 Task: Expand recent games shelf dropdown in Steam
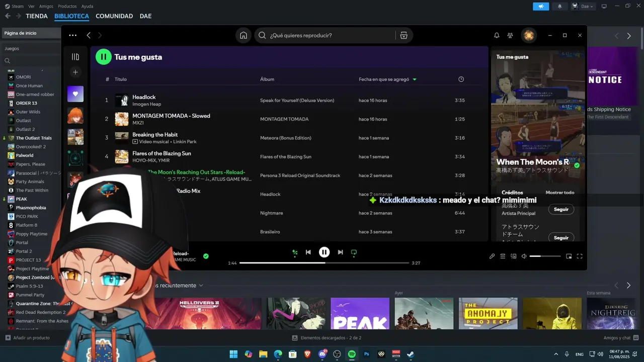tap(201, 286)
